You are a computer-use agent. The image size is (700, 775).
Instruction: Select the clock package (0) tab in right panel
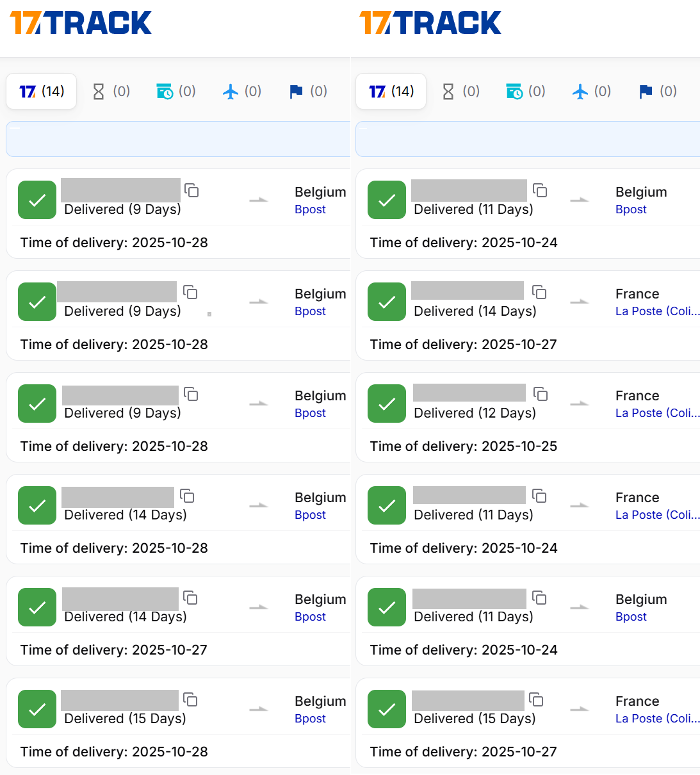(525, 92)
